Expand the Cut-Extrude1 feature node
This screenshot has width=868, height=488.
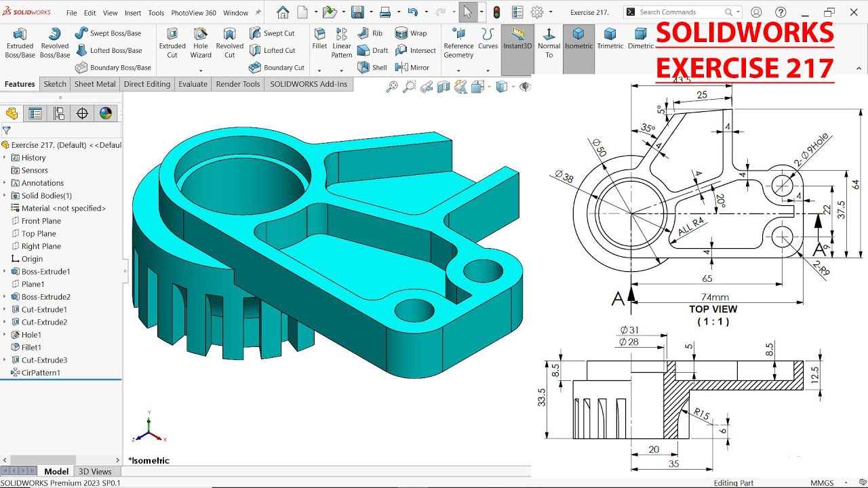point(5,310)
